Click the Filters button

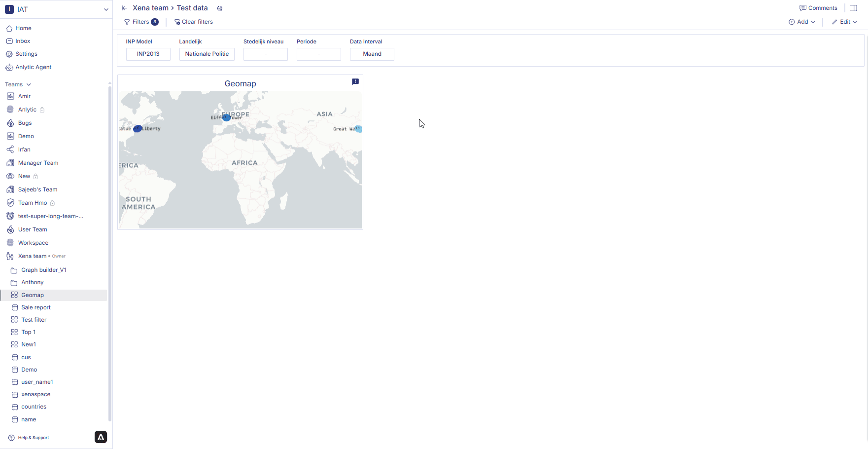tap(141, 22)
